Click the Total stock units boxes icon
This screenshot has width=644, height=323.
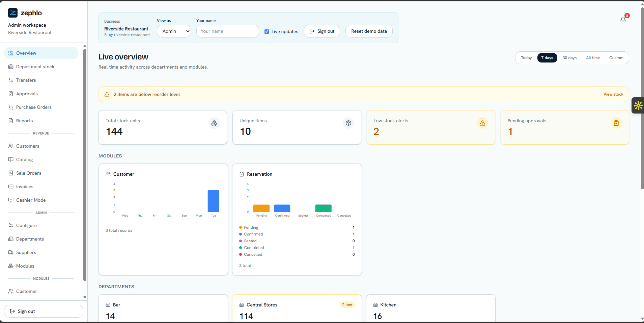pyautogui.click(x=214, y=123)
